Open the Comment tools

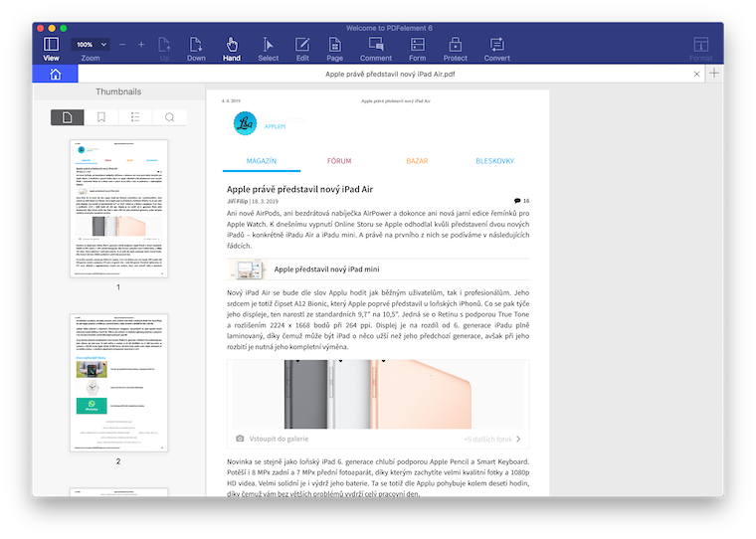376,49
